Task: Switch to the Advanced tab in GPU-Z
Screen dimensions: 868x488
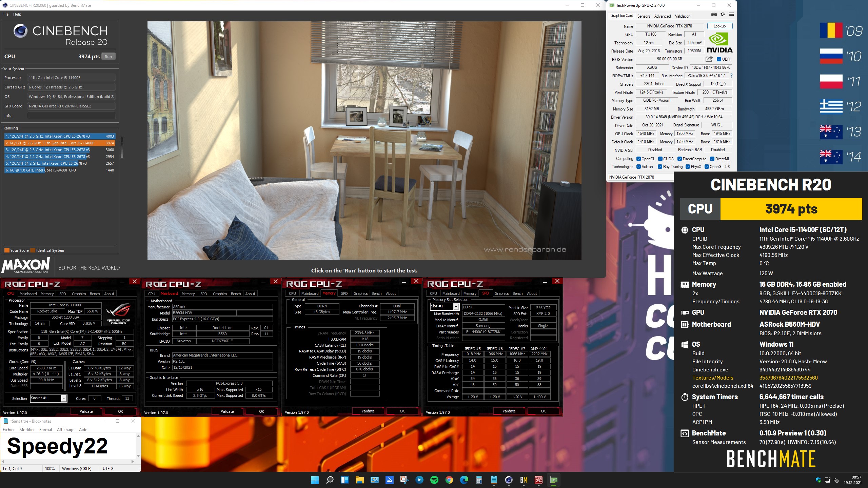Action: click(663, 16)
